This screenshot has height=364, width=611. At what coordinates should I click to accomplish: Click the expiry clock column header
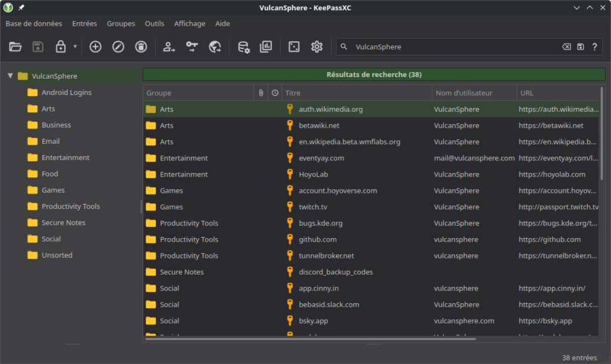(275, 92)
